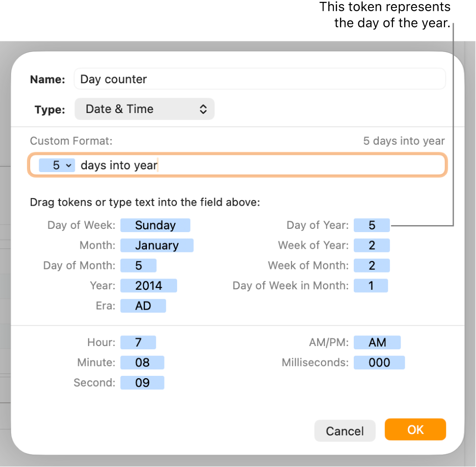
Task: Select the Week of Month token 2
Action: tap(371, 266)
